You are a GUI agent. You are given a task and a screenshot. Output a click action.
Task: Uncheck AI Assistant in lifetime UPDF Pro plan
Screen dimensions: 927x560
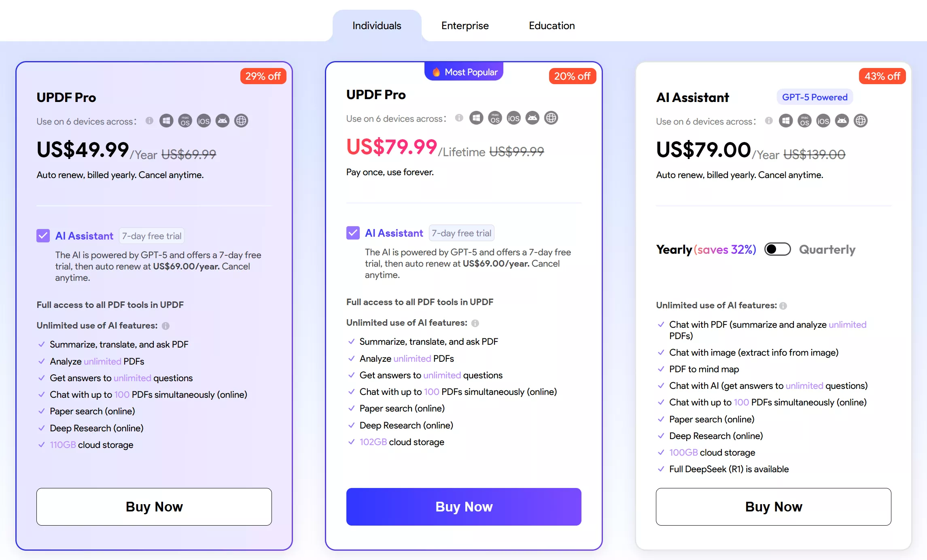point(353,233)
